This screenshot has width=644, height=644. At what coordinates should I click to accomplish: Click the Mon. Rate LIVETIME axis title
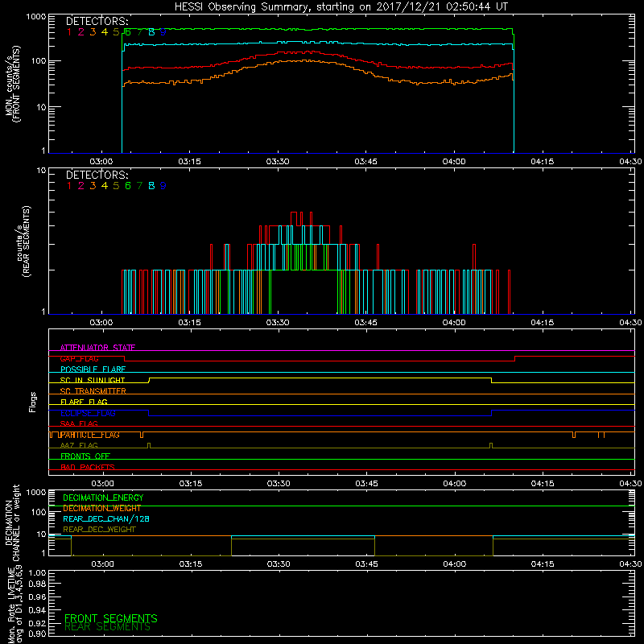(14, 605)
